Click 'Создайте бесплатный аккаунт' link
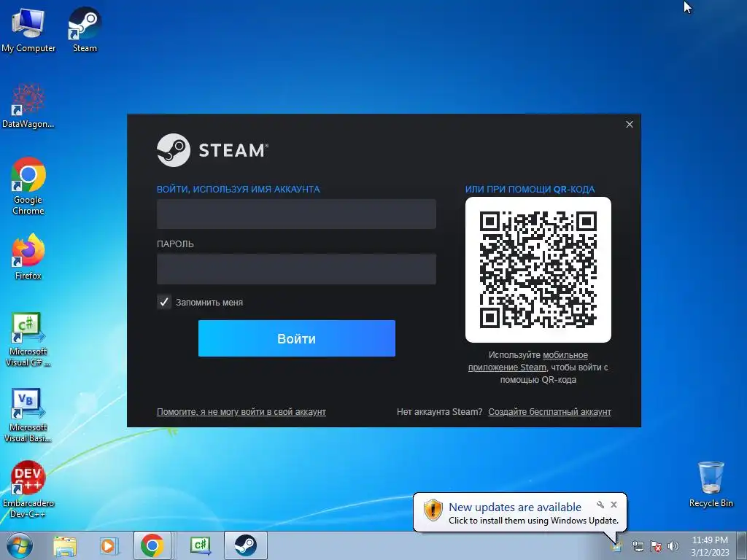This screenshot has height=560, width=747. [x=549, y=412]
